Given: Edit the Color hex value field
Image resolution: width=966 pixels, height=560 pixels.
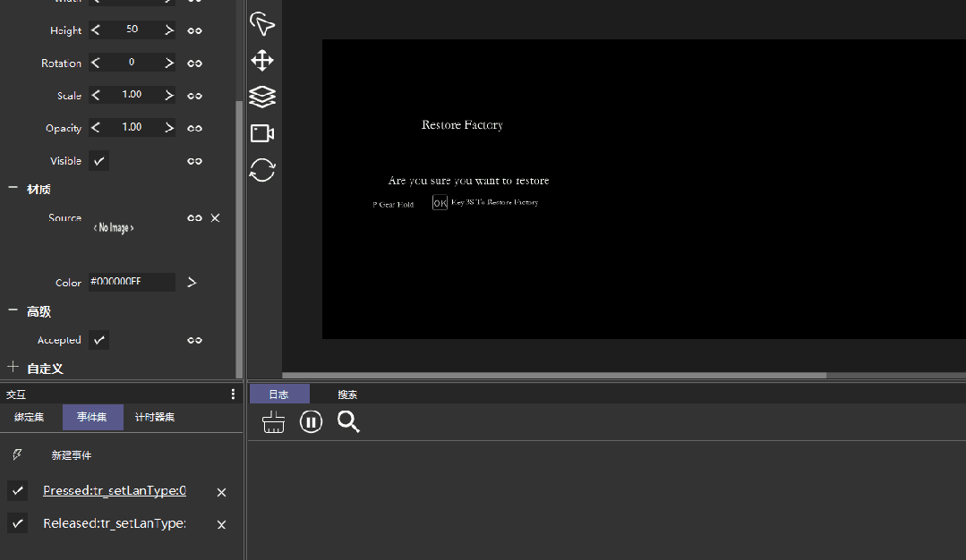Looking at the screenshot, I should pyautogui.click(x=132, y=282).
